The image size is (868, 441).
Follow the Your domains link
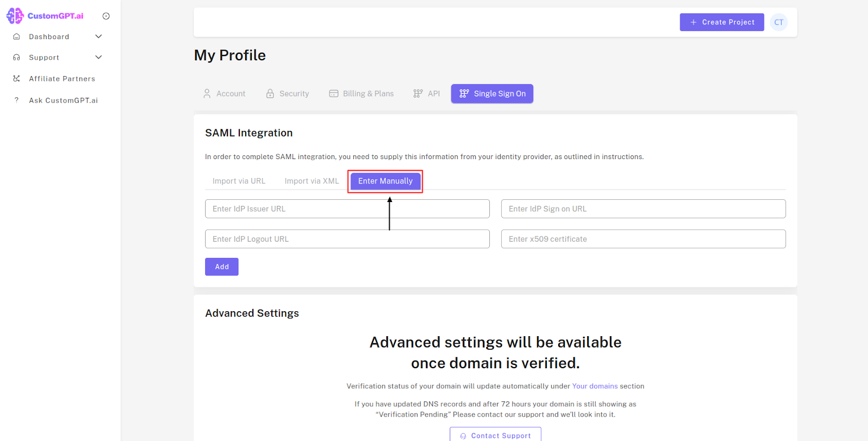(595, 386)
